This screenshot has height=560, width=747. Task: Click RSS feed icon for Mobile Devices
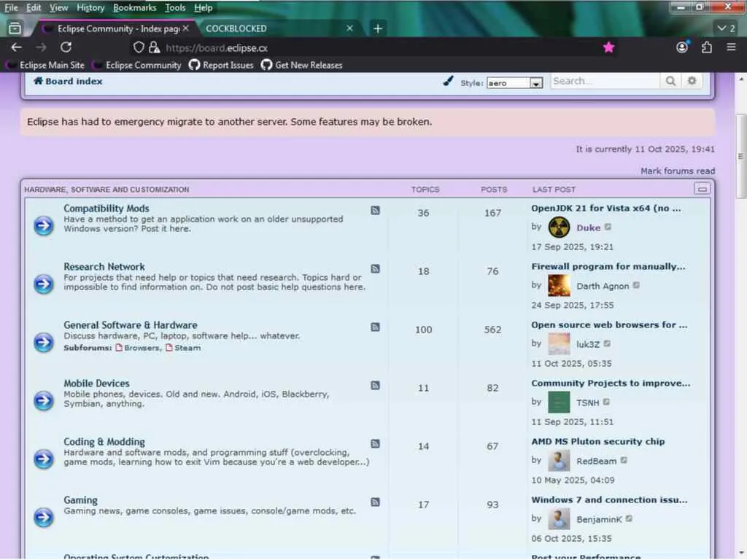click(x=376, y=385)
